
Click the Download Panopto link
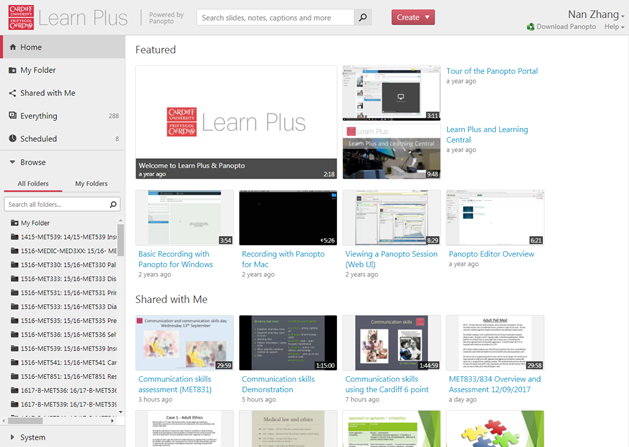566,26
